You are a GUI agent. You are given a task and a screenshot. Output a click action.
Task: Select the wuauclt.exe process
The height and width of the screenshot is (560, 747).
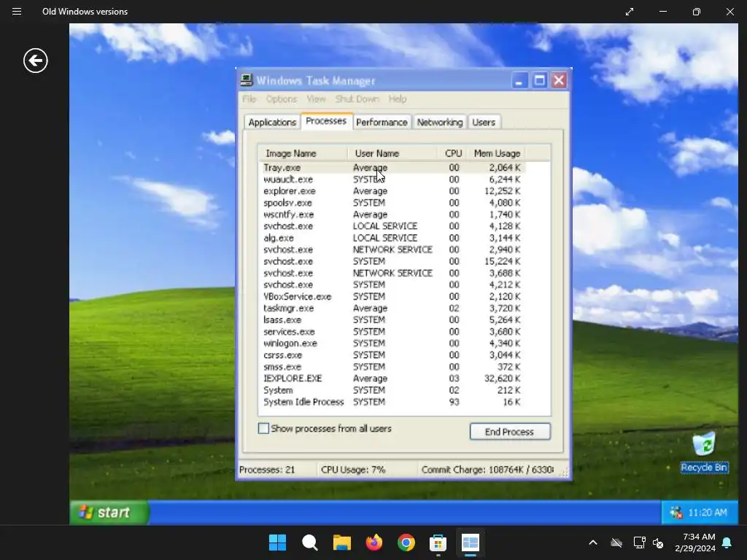(x=392, y=179)
